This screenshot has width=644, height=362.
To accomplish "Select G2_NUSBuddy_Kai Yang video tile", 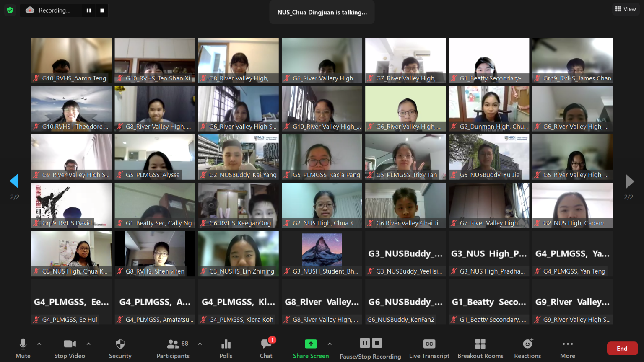I will click(x=238, y=157).
